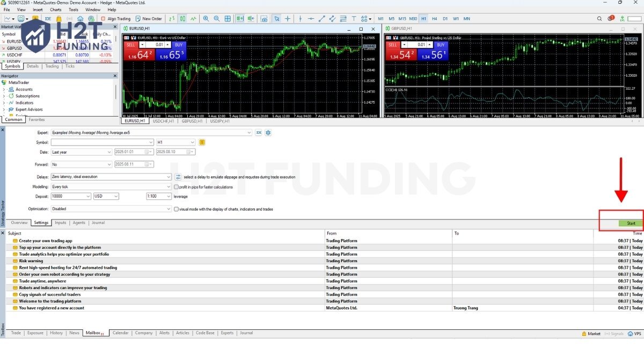
Task: Switch to the Inputs tab
Action: point(60,222)
